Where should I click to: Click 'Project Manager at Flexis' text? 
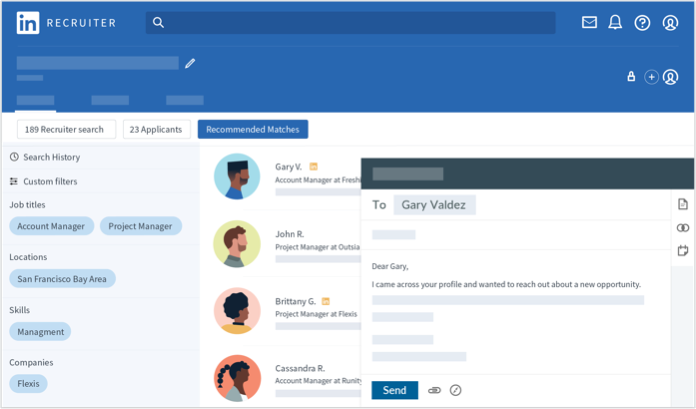pyautogui.click(x=316, y=314)
